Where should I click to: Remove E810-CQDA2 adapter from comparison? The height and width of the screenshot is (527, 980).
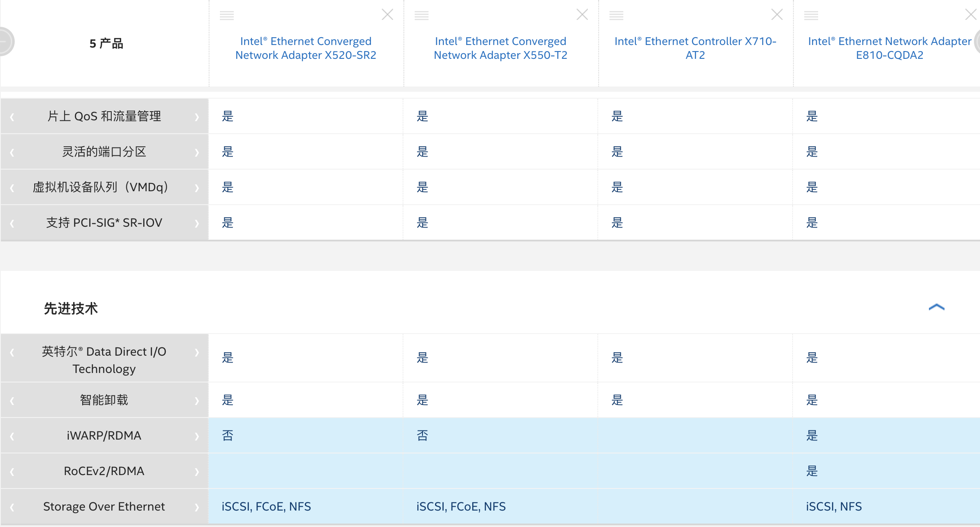971,15
